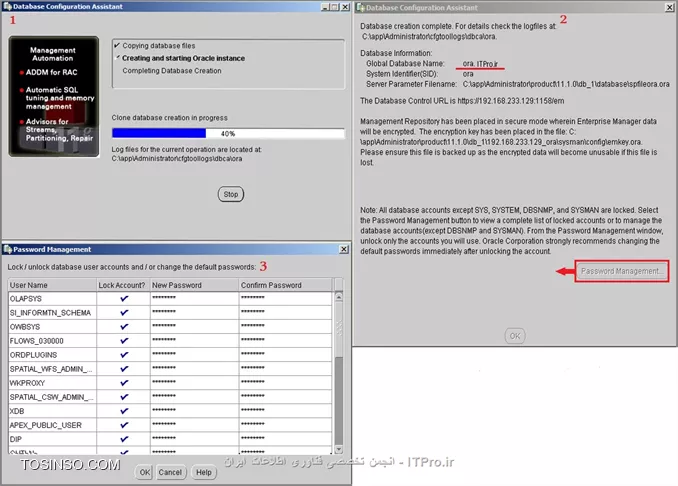Click the Management Automation banner image
The width and height of the screenshot is (678, 486).
[x=54, y=96]
